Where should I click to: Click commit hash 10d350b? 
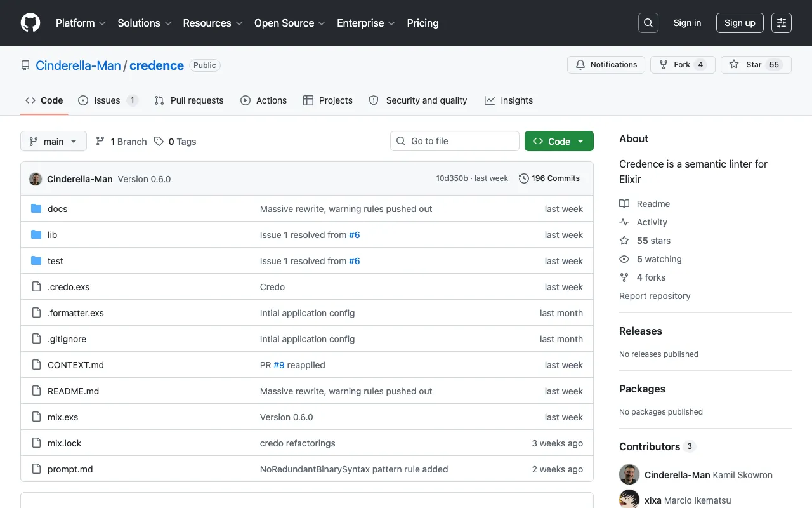(x=452, y=178)
